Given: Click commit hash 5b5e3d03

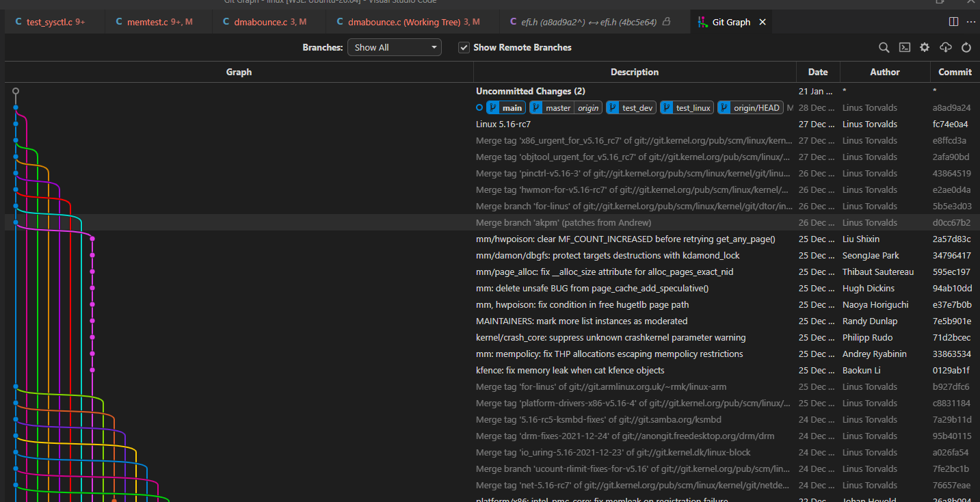Looking at the screenshot, I should point(951,207).
